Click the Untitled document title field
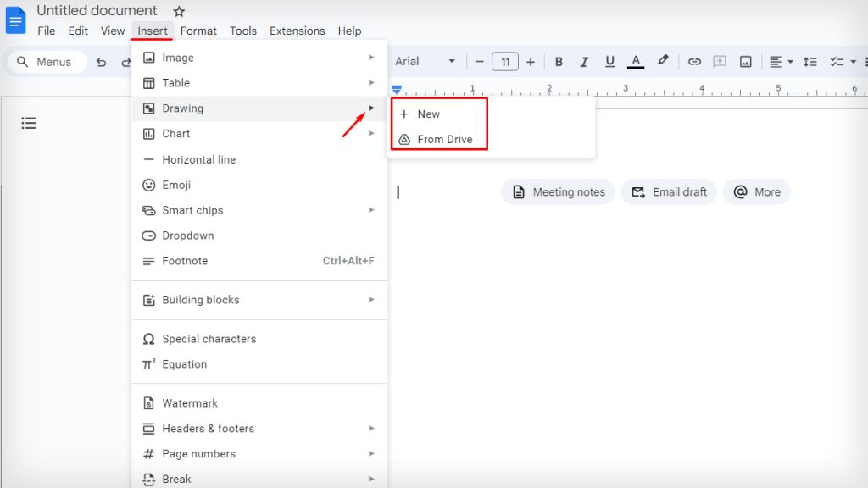868x488 pixels. click(x=97, y=10)
